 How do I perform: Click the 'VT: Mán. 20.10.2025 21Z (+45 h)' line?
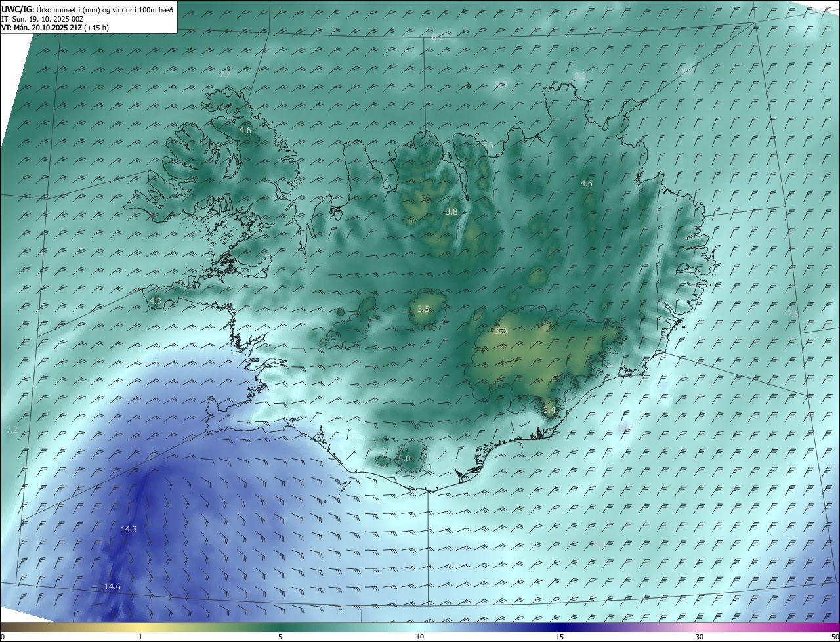coord(55,28)
